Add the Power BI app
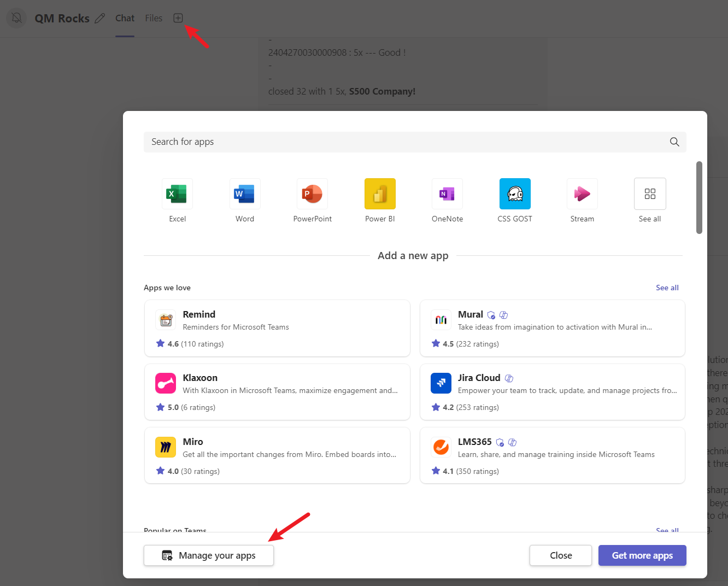The width and height of the screenshot is (728, 586). [x=380, y=194]
